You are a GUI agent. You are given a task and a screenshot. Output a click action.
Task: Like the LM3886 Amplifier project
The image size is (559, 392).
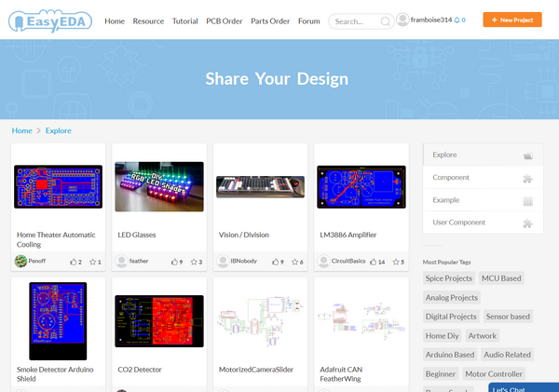point(374,262)
